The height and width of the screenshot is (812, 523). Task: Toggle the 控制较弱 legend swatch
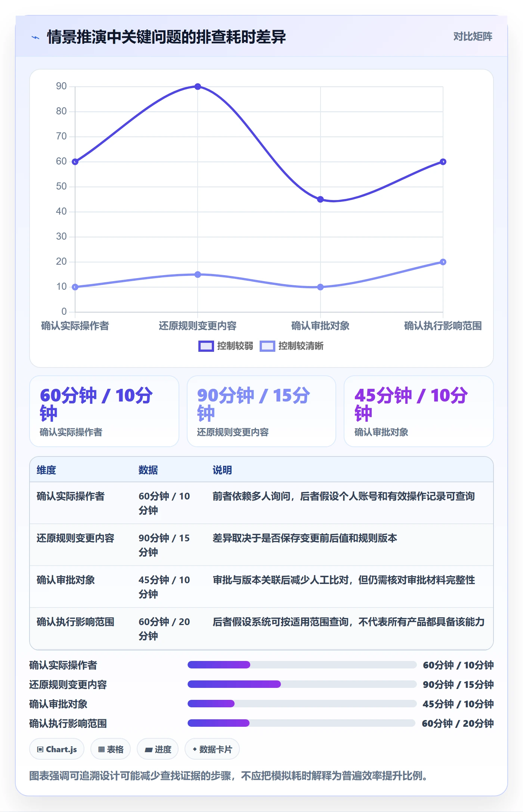[x=206, y=346]
